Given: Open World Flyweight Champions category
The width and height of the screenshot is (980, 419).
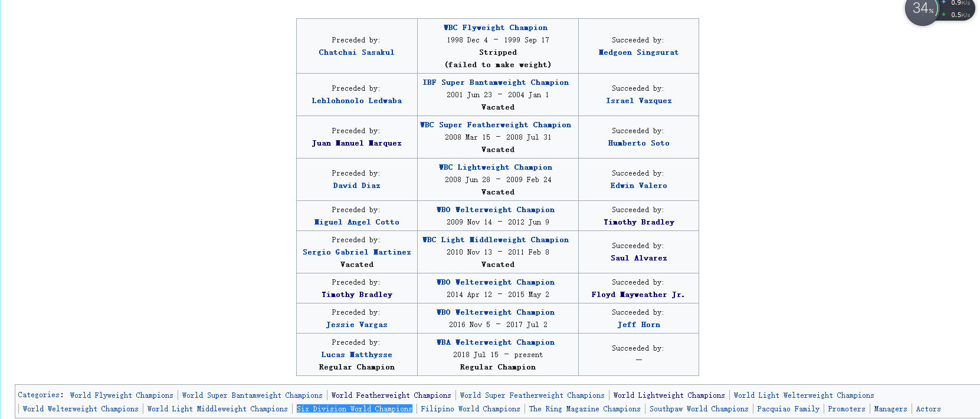Looking at the screenshot, I should coord(122,395).
